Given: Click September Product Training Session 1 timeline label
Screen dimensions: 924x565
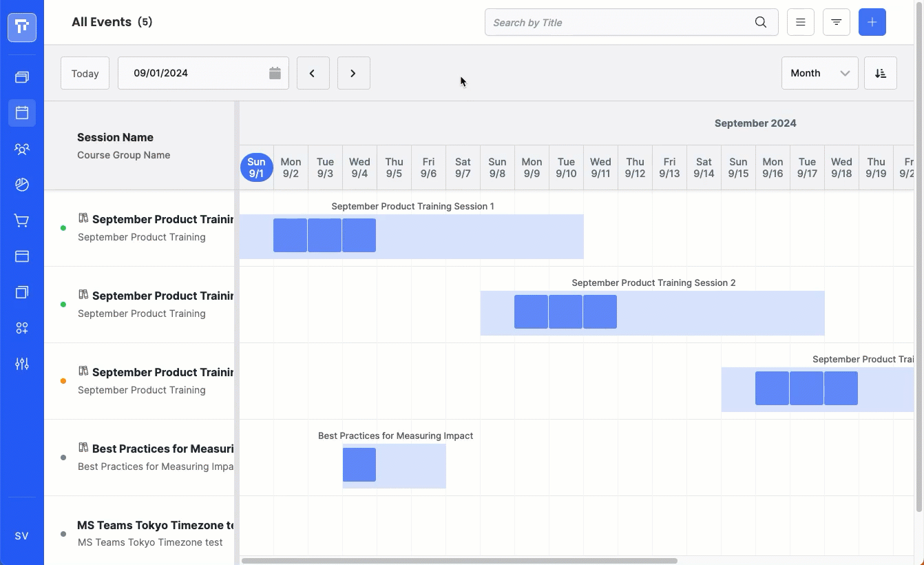Looking at the screenshot, I should 412,206.
